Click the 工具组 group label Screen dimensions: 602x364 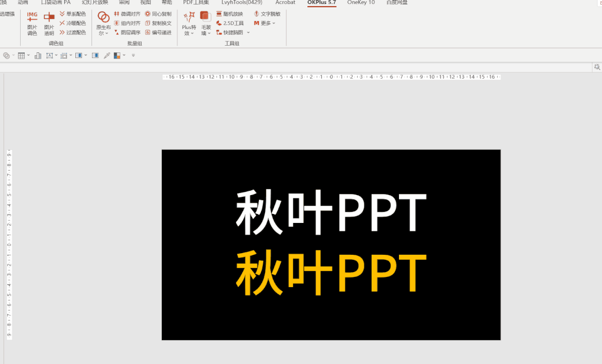click(x=232, y=43)
